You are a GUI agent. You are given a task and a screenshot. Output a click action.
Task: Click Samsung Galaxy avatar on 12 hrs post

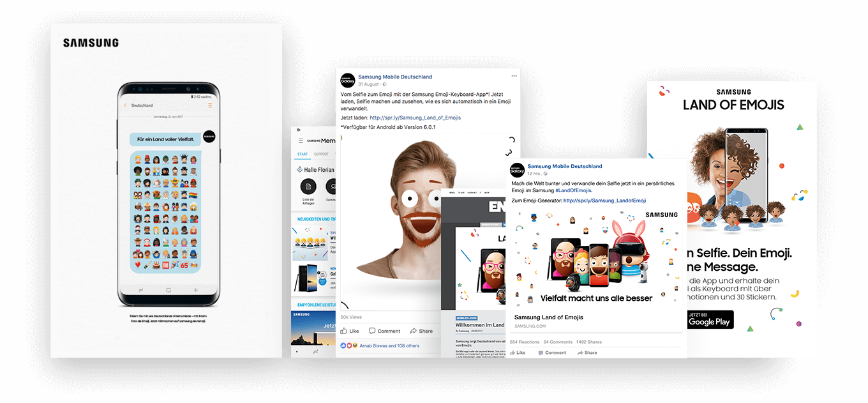[x=516, y=170]
